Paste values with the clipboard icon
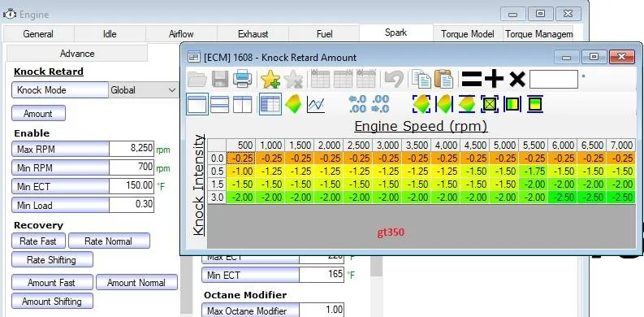Viewport: 644px width, 317px height. point(443,79)
